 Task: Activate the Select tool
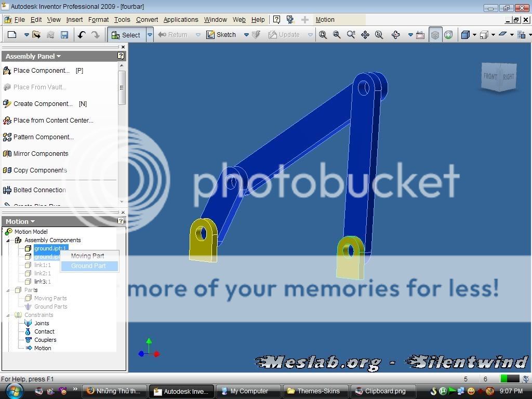point(126,35)
